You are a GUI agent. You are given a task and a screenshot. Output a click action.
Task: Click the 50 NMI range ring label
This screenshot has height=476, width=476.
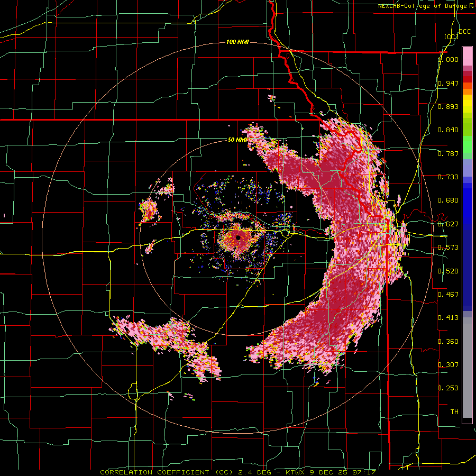point(237,140)
